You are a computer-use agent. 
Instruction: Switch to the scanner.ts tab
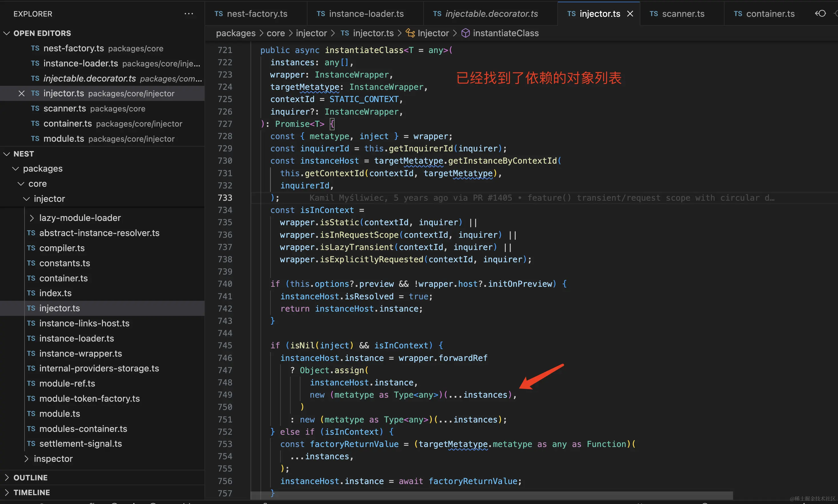tap(682, 14)
